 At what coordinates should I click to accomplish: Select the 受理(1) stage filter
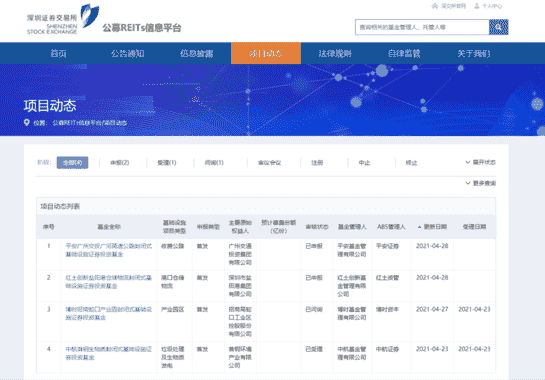[167, 162]
